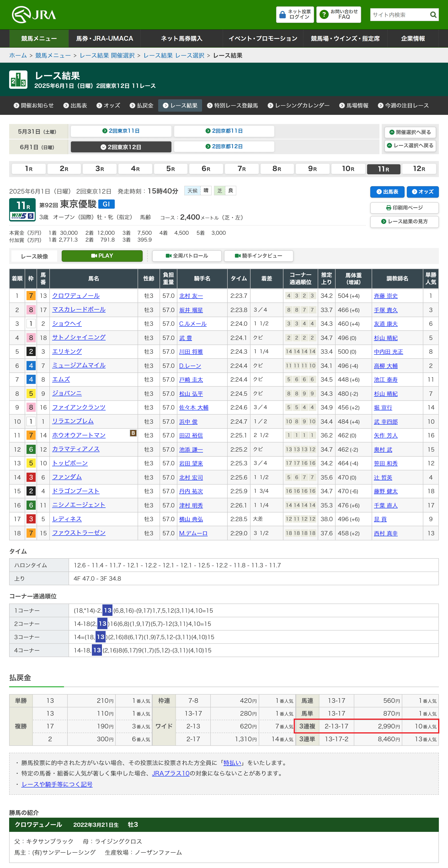448x868 pixels.
Task: Click レース選択へ戻る button
Action: [x=410, y=146]
